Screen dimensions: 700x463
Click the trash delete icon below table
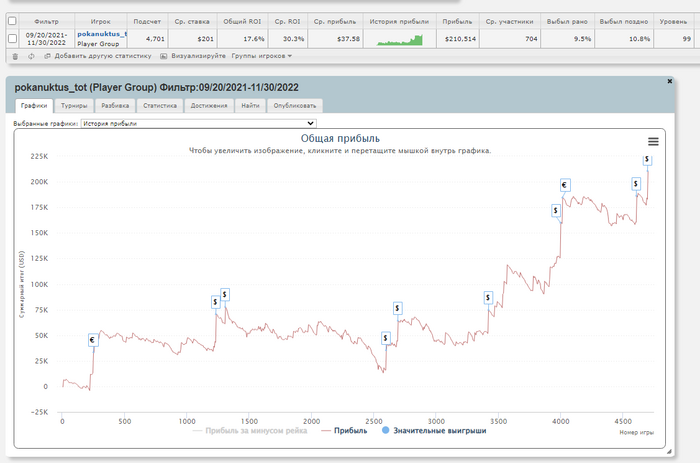click(15, 56)
